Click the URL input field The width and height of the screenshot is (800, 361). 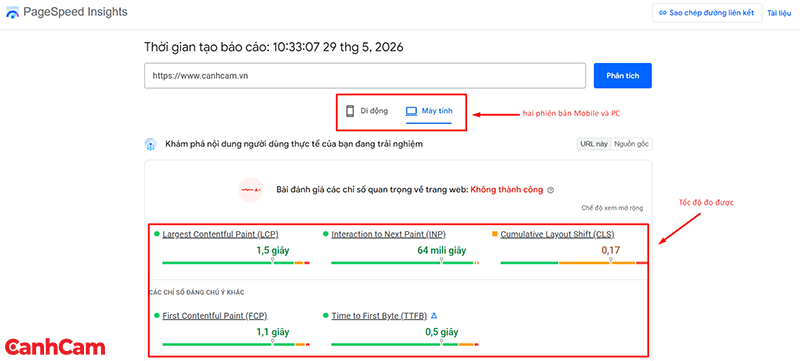(x=365, y=76)
